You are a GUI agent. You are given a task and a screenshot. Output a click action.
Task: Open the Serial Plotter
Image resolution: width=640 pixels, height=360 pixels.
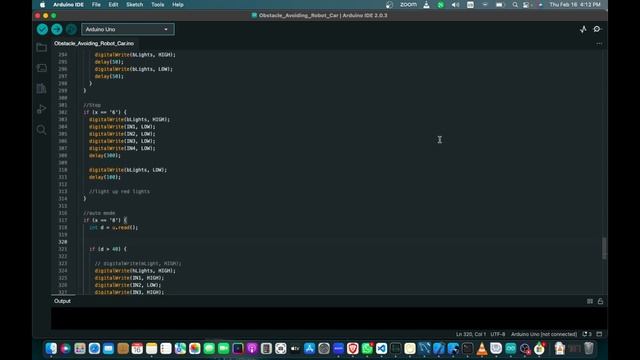click(583, 29)
